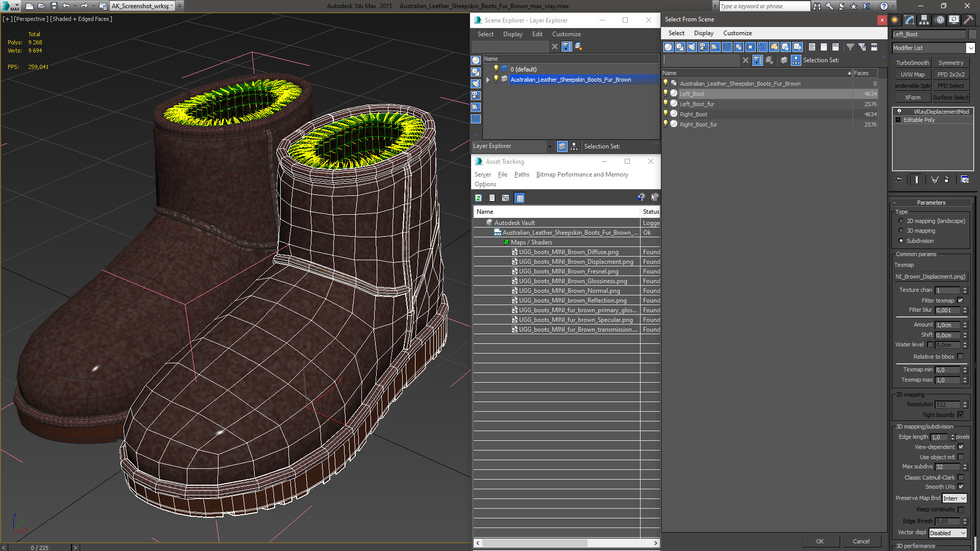Screen dimensions: 980x551
Task: Open the Motion command panel tab
Action: point(940,20)
